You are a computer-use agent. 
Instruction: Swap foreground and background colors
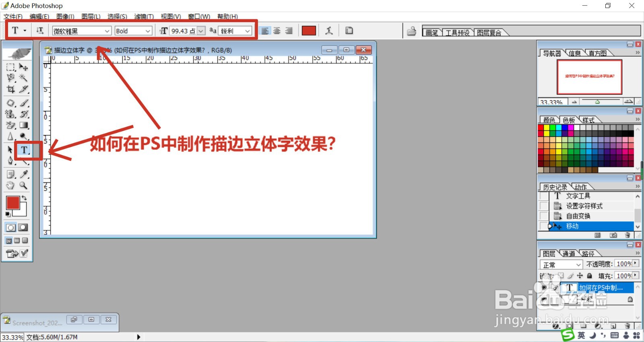tap(25, 198)
